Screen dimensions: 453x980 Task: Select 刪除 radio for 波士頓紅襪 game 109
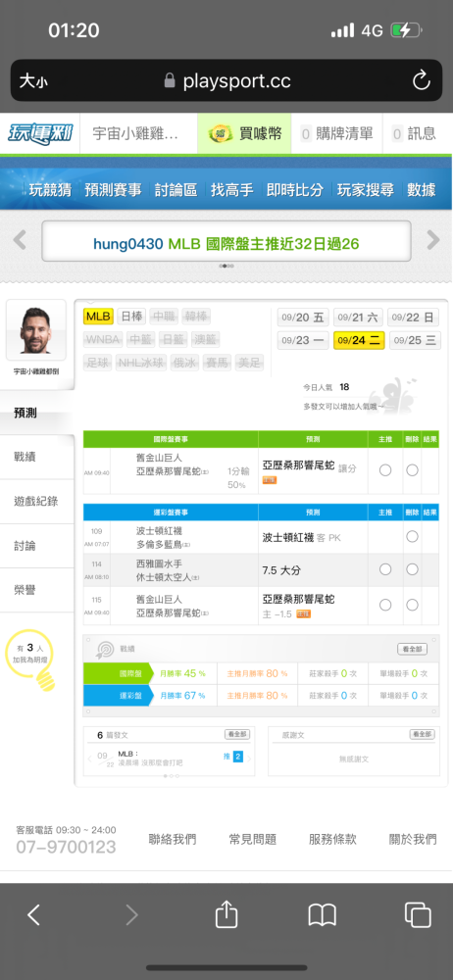[412, 536]
